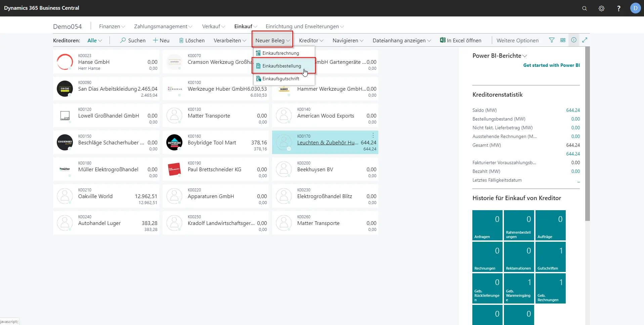Click the search magnifier icon in header
Viewport: 644px width, 325px height.
(585, 8)
